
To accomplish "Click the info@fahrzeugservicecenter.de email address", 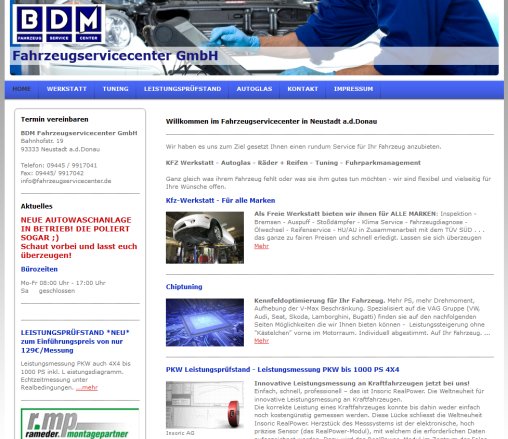I will [66, 181].
